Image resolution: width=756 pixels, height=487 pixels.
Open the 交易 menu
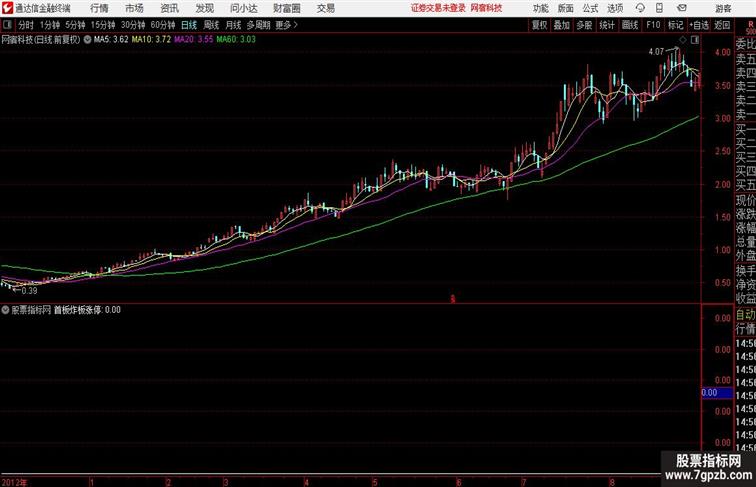point(325,8)
